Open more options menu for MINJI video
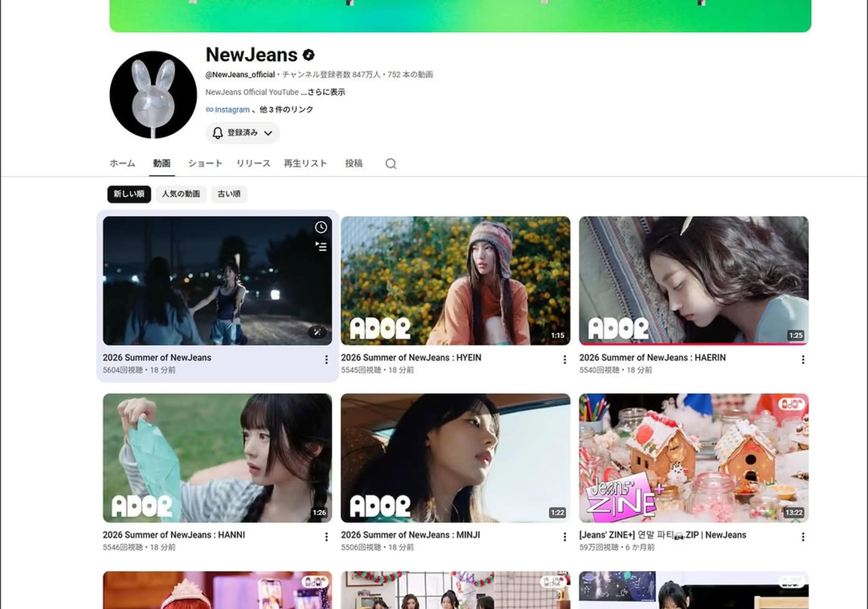This screenshot has height=609, width=868. pos(564,537)
